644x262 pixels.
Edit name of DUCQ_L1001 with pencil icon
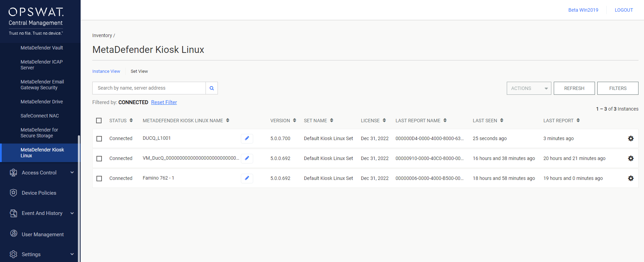pos(247,138)
